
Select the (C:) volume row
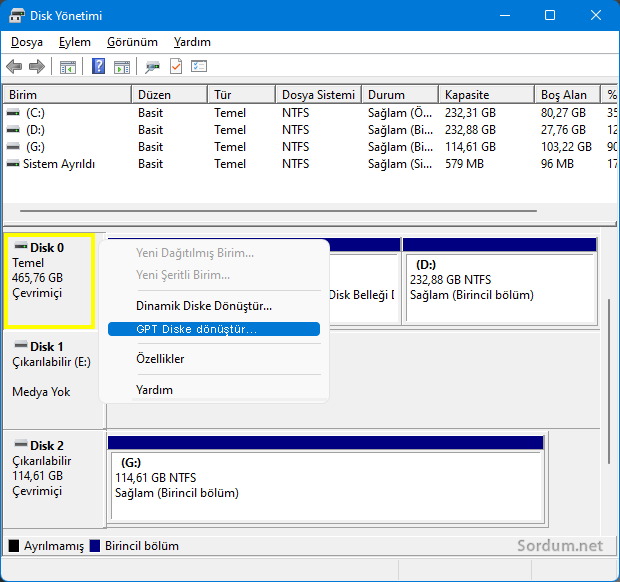point(310,113)
